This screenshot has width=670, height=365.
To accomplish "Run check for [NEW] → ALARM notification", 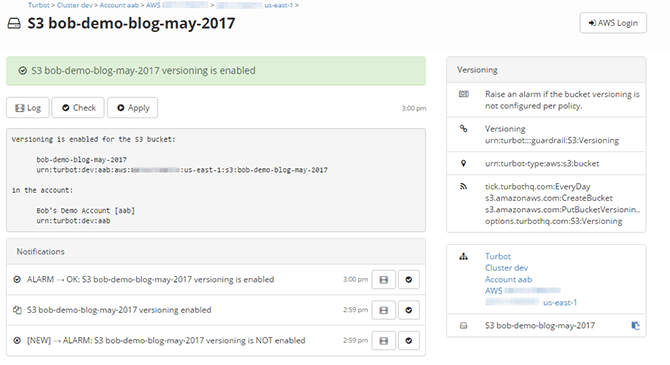I will 409,341.
